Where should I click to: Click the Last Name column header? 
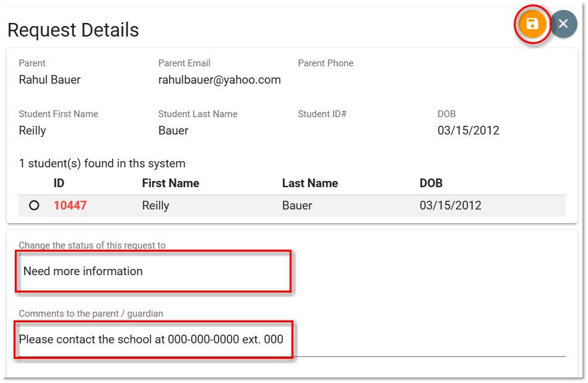(310, 183)
